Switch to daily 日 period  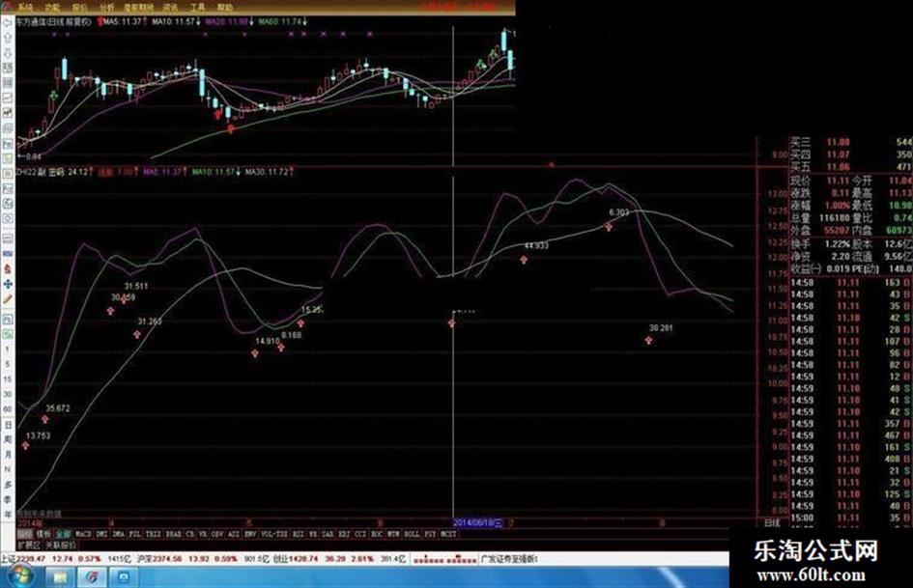(8, 425)
